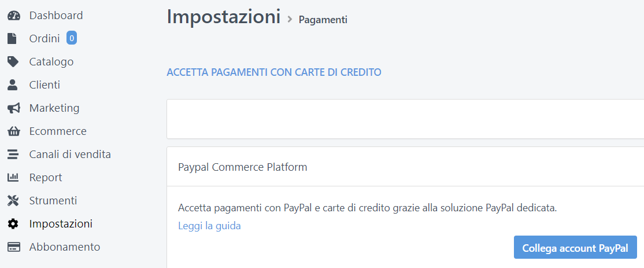Viewport: 644px width, 268px height.
Task: Select Canali di vendita in sidebar
Action: pyautogui.click(x=70, y=155)
